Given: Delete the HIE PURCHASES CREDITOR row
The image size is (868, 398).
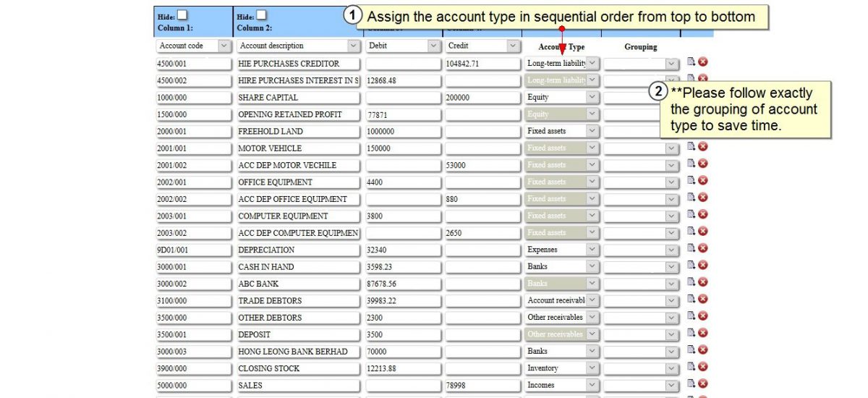Looking at the screenshot, I should tap(702, 62).
